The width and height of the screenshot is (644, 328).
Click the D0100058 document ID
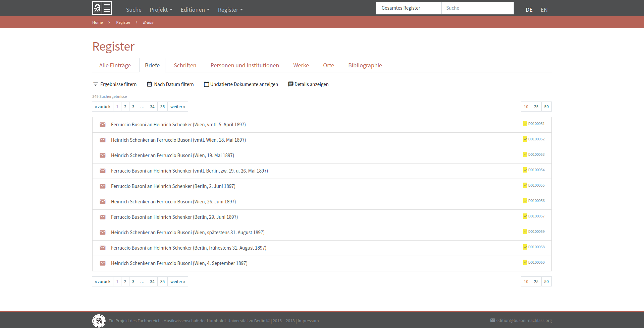click(x=536, y=247)
